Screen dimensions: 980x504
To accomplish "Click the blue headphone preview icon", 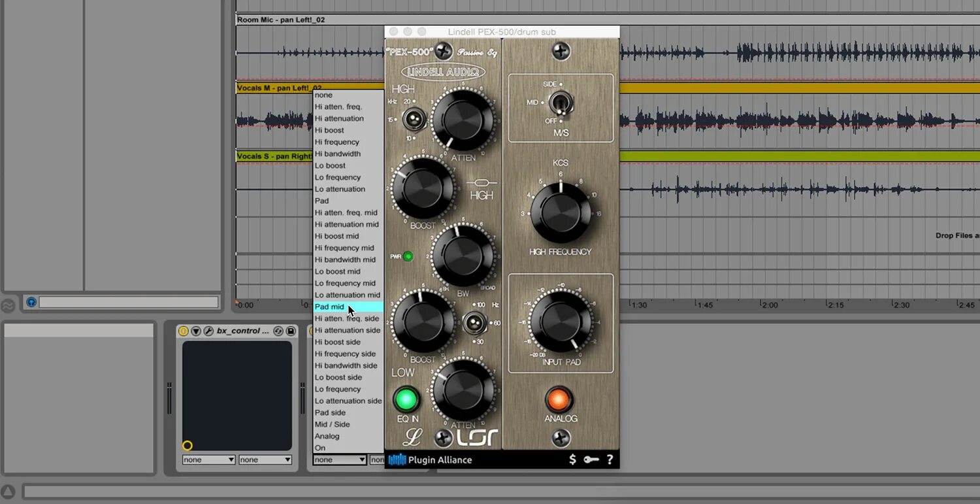I will 31,302.
